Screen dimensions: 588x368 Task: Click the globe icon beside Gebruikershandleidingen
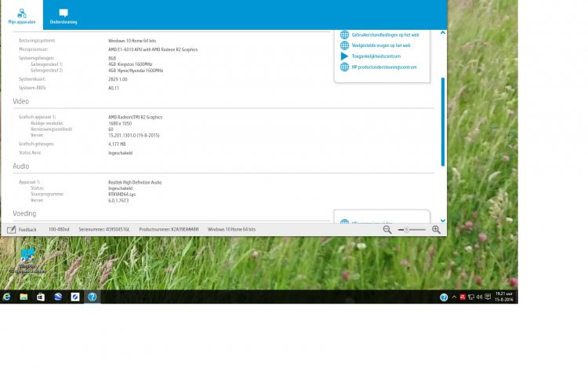344,35
